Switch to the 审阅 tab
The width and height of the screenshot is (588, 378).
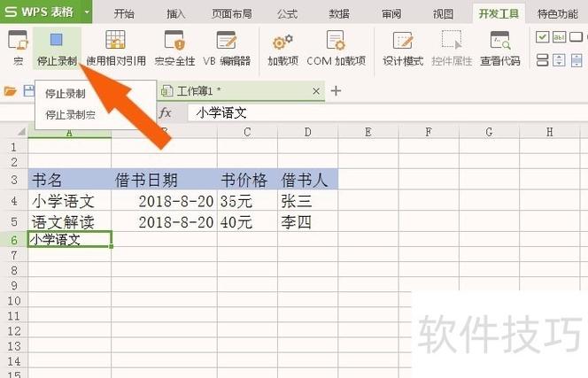pos(391,14)
